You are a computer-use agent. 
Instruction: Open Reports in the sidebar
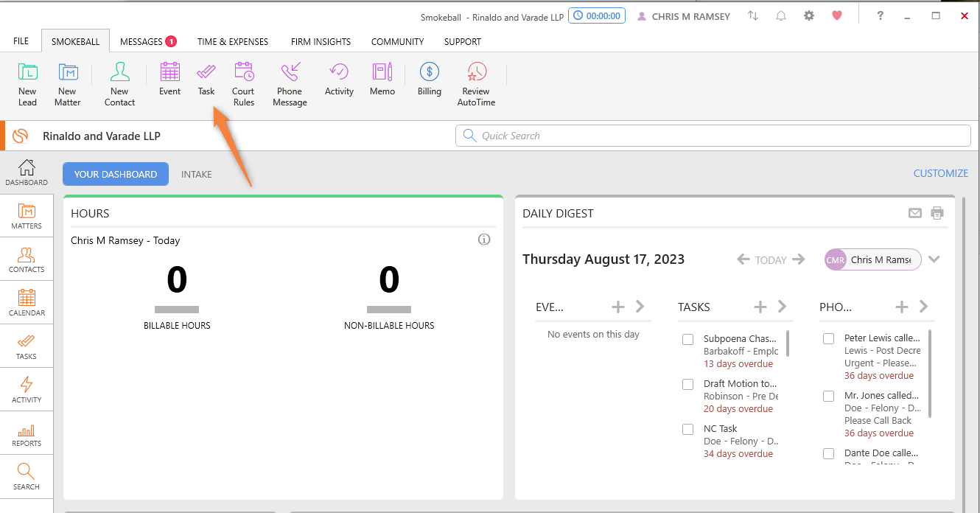tap(27, 433)
